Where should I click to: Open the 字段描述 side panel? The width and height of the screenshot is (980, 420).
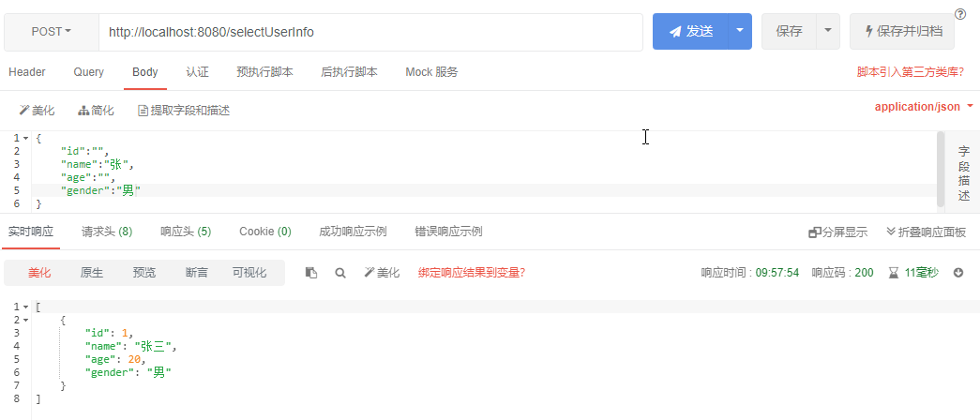click(x=964, y=173)
